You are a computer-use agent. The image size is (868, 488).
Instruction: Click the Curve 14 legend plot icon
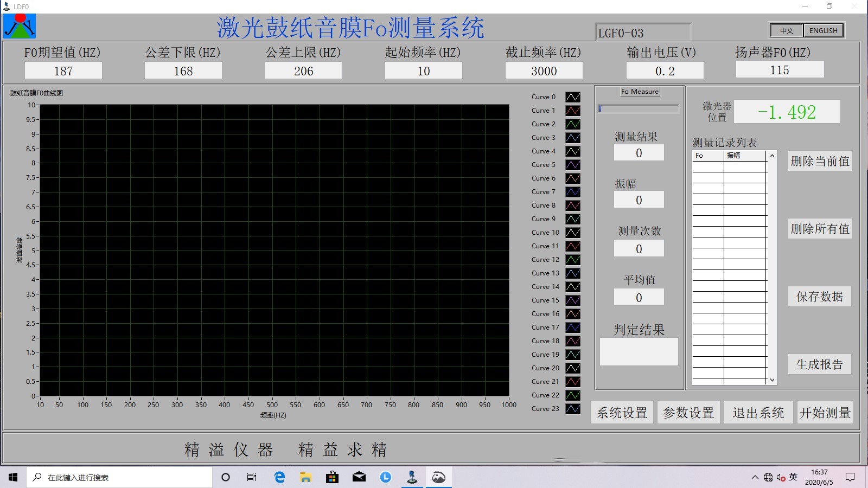point(573,287)
